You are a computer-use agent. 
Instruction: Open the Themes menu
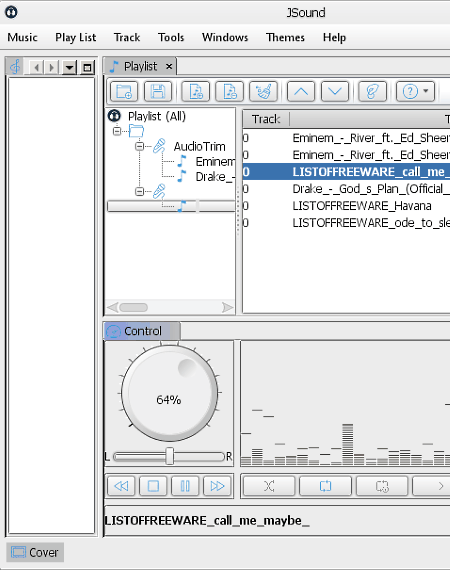[x=285, y=37]
